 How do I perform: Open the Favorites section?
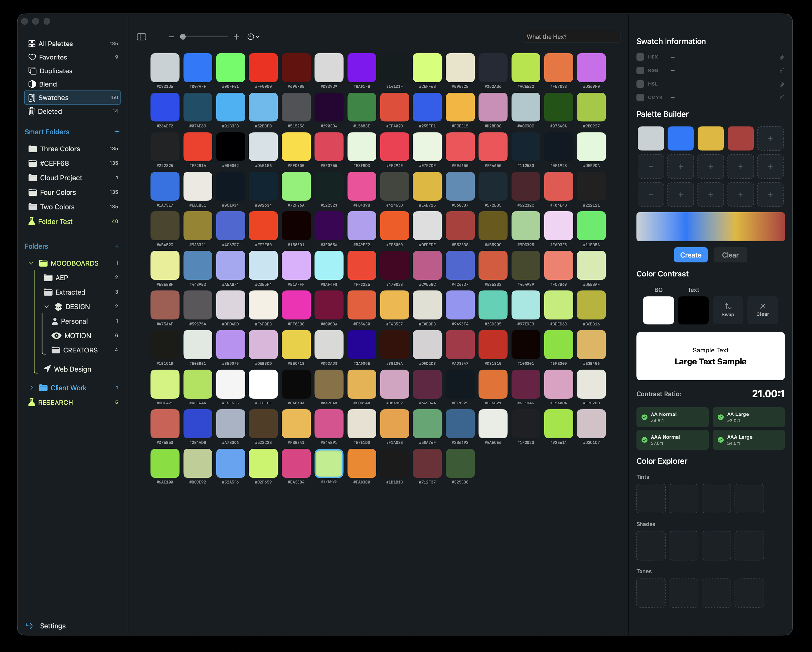tap(53, 57)
